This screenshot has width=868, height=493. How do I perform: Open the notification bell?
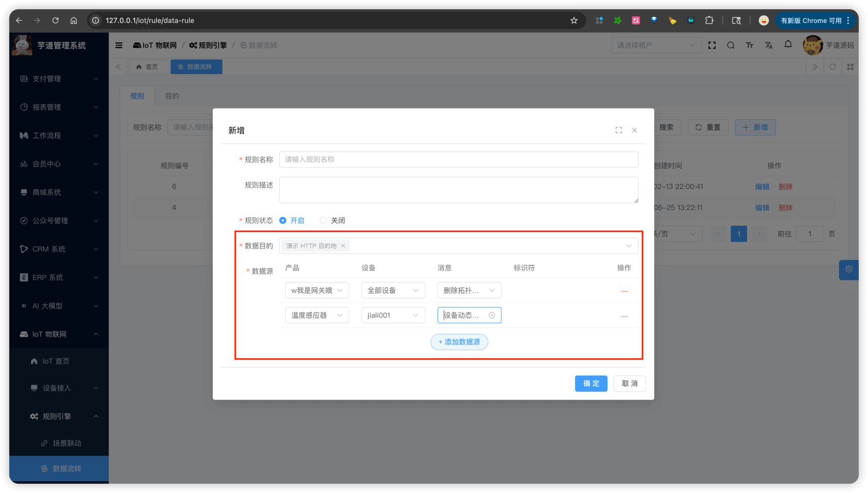788,45
